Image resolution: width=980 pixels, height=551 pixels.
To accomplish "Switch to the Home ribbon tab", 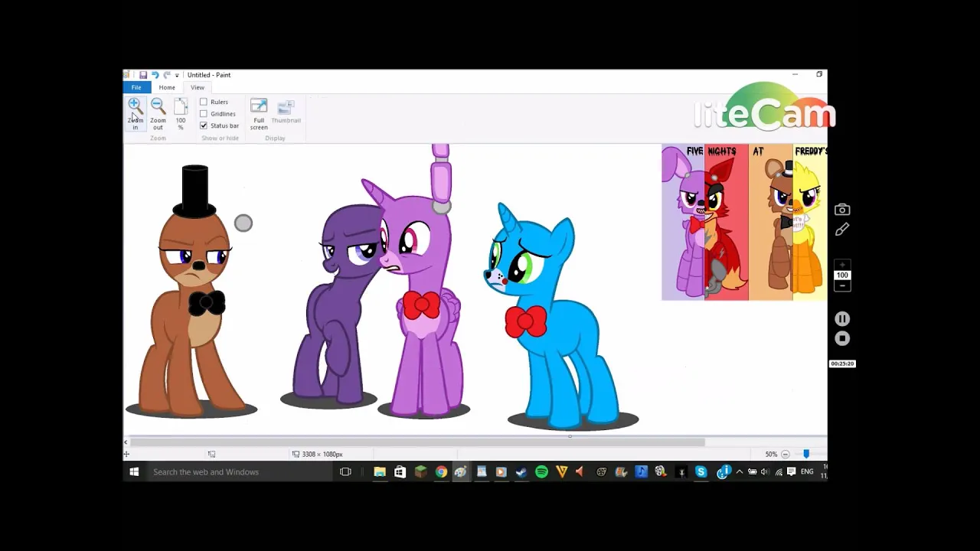I will tap(167, 87).
